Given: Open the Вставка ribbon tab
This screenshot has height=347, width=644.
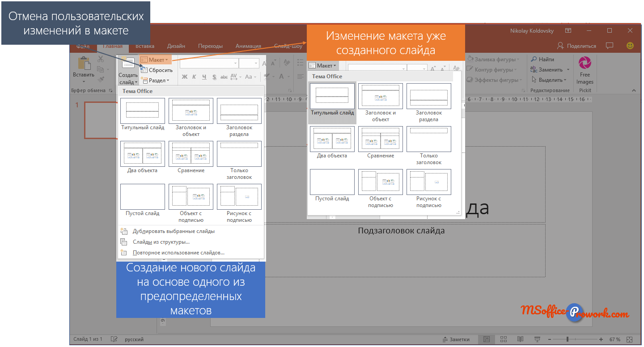Looking at the screenshot, I should (x=145, y=46).
